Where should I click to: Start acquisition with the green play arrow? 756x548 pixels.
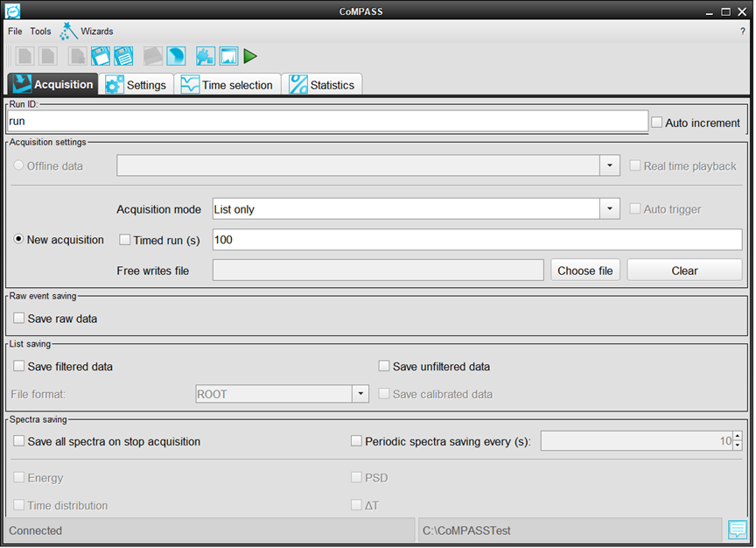point(249,56)
